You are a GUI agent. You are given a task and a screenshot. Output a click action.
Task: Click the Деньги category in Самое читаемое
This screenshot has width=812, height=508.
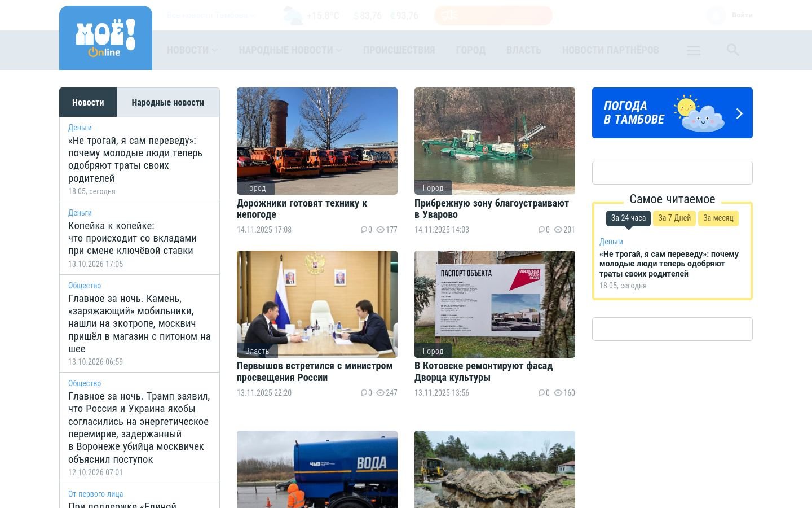[x=611, y=242]
